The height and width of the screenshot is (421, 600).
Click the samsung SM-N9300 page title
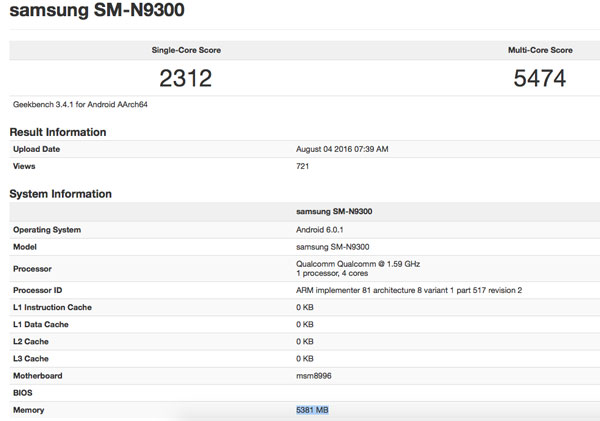pyautogui.click(x=97, y=10)
